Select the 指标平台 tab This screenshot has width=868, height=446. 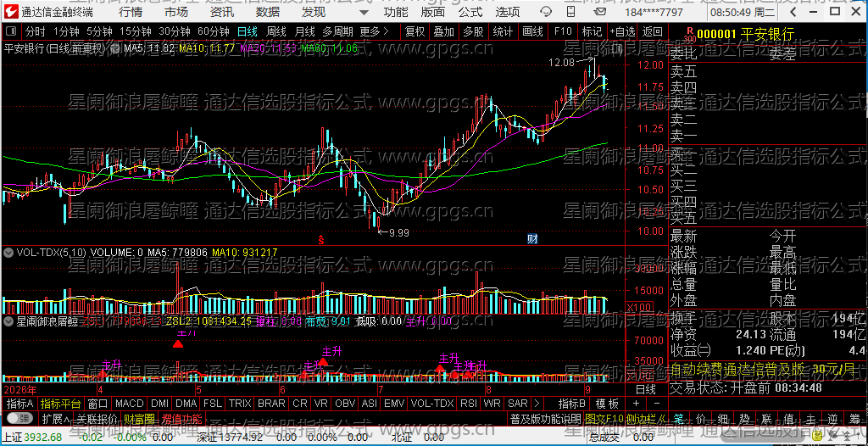[60, 404]
